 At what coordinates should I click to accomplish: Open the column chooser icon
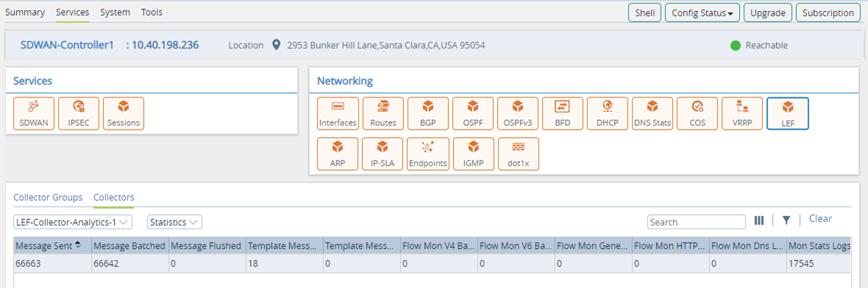tap(759, 220)
